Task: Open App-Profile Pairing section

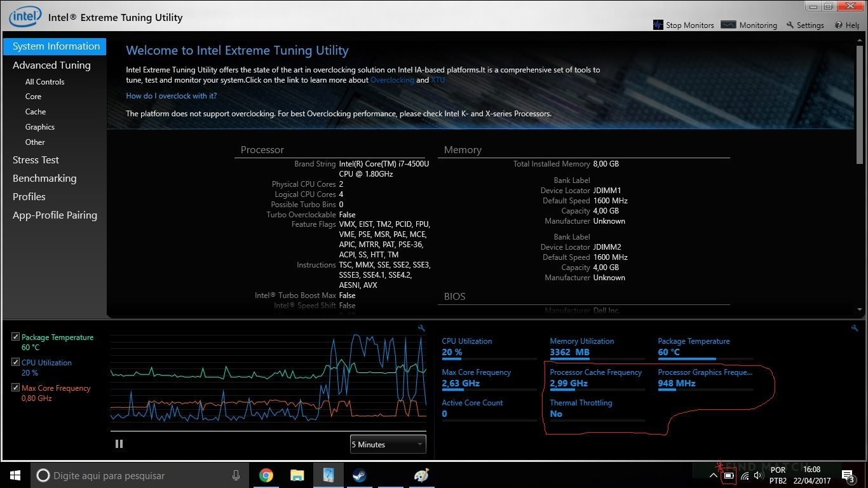Action: pos(55,215)
